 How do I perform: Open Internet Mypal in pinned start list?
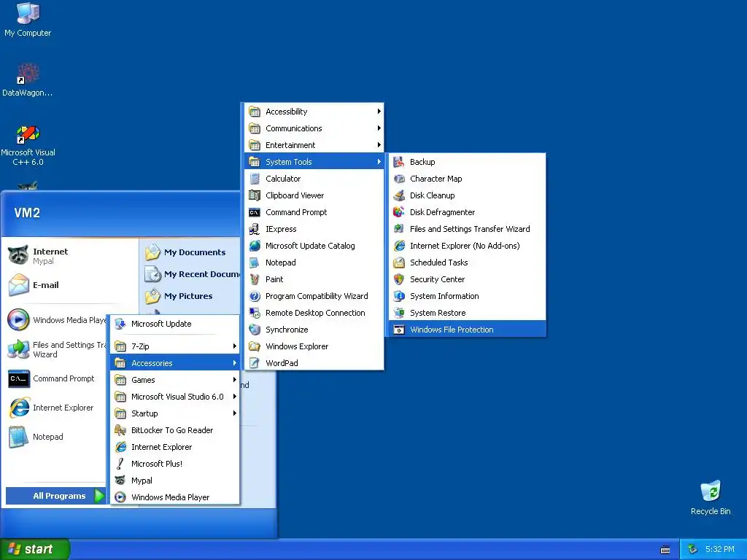(x=71, y=256)
